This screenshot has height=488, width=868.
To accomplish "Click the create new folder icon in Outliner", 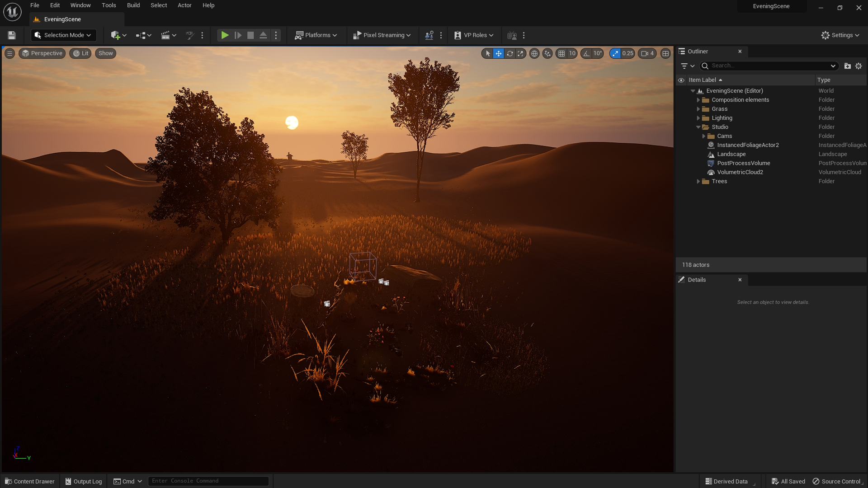I will pos(847,66).
